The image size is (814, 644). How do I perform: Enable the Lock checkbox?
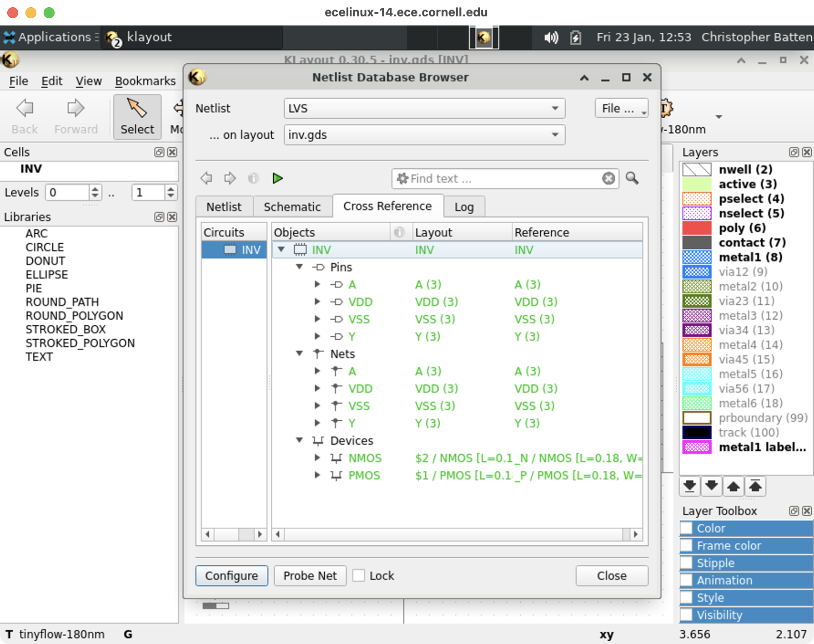359,576
